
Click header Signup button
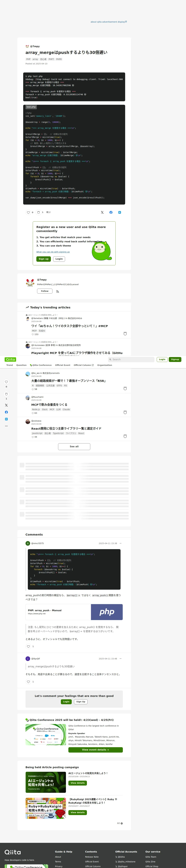click(x=175, y=359)
